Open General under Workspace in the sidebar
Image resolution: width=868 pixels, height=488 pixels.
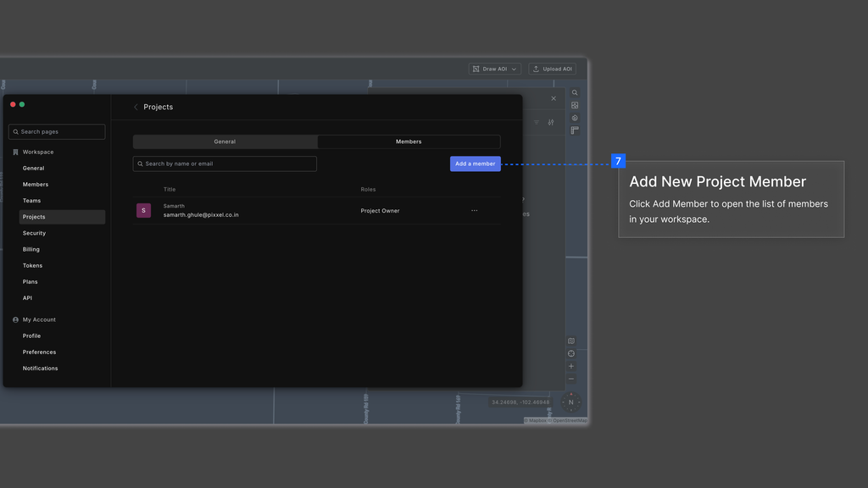pos(33,169)
